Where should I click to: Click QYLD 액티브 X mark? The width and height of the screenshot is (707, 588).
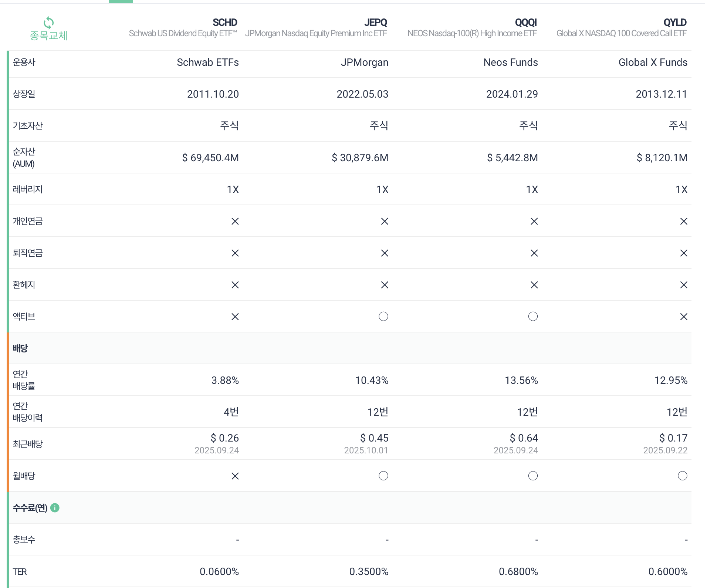pyautogui.click(x=684, y=317)
